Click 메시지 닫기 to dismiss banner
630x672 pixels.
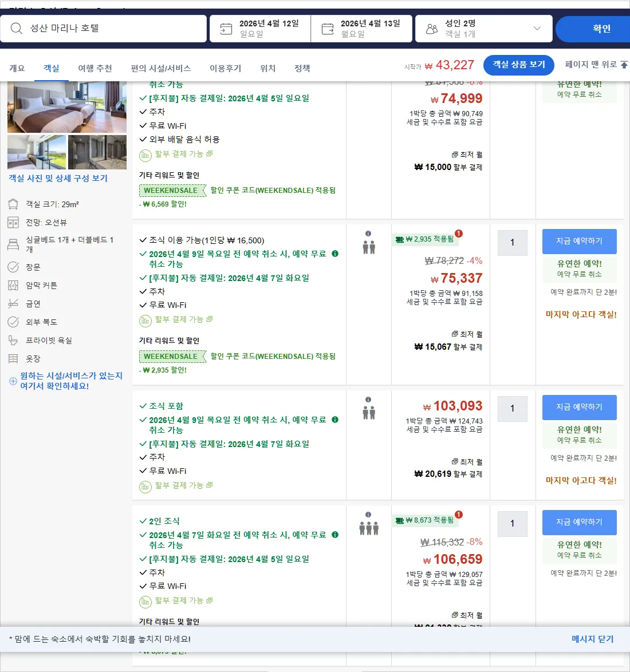coord(592,639)
